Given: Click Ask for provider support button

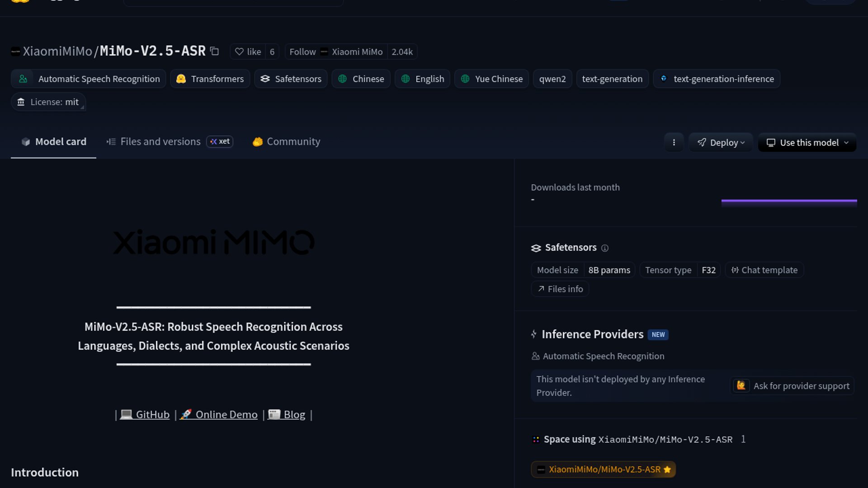Looking at the screenshot, I should point(792,386).
